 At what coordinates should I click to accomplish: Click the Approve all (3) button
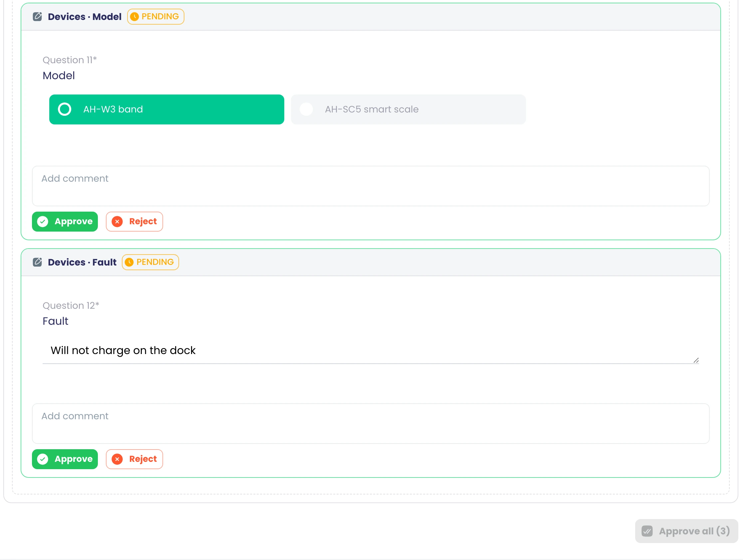point(686,531)
